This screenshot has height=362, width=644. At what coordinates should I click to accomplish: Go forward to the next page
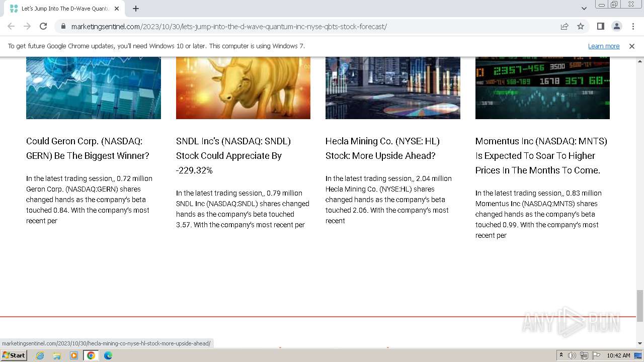click(27, 26)
